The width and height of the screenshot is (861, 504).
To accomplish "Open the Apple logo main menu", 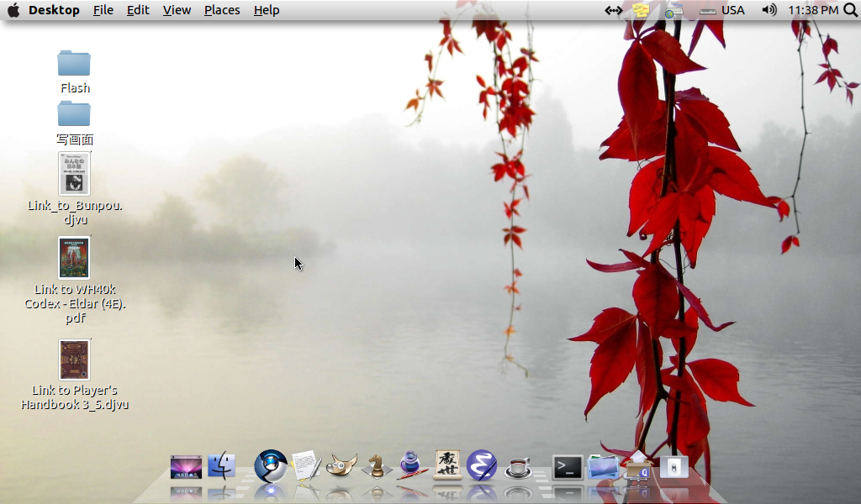I will click(x=13, y=10).
